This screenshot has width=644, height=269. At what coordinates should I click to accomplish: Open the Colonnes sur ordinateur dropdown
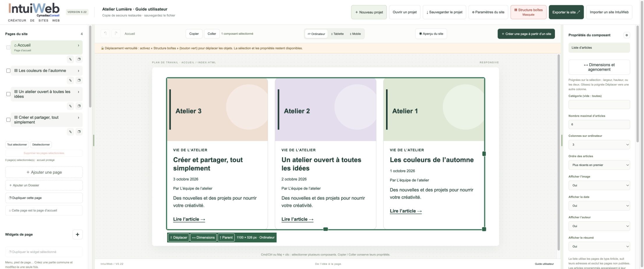[599, 145]
